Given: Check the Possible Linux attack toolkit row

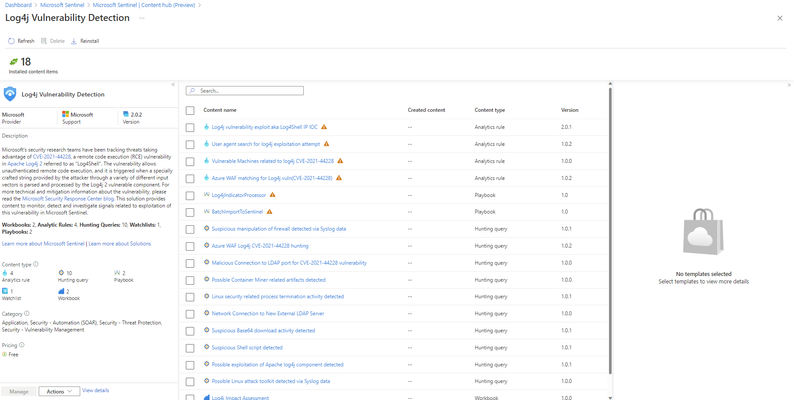Looking at the screenshot, I should (190, 382).
